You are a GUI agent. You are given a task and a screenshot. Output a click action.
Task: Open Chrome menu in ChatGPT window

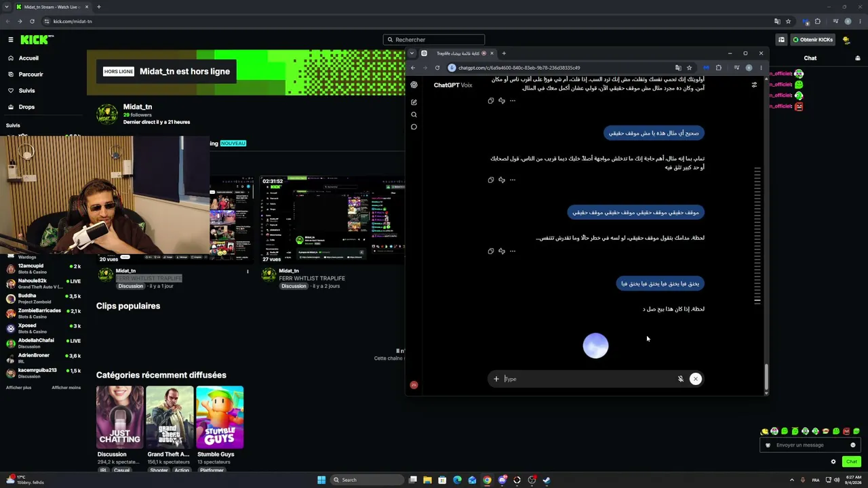tap(761, 68)
